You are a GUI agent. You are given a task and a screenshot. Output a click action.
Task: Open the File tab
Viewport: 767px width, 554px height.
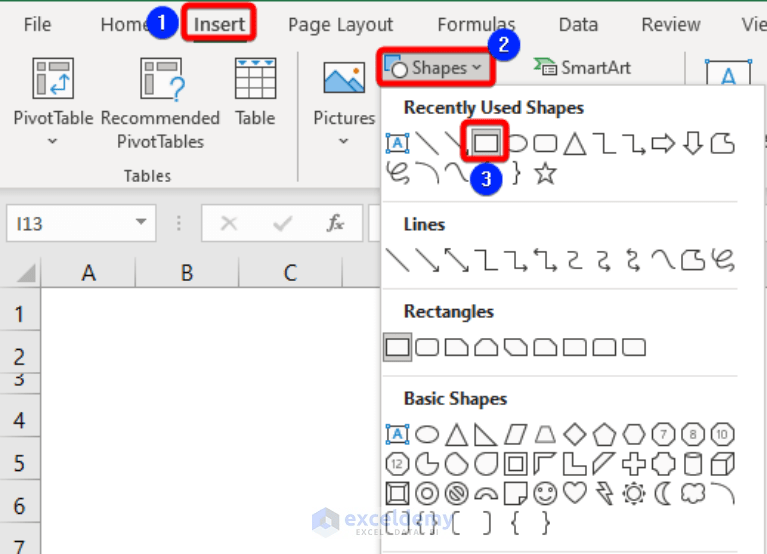coord(37,24)
